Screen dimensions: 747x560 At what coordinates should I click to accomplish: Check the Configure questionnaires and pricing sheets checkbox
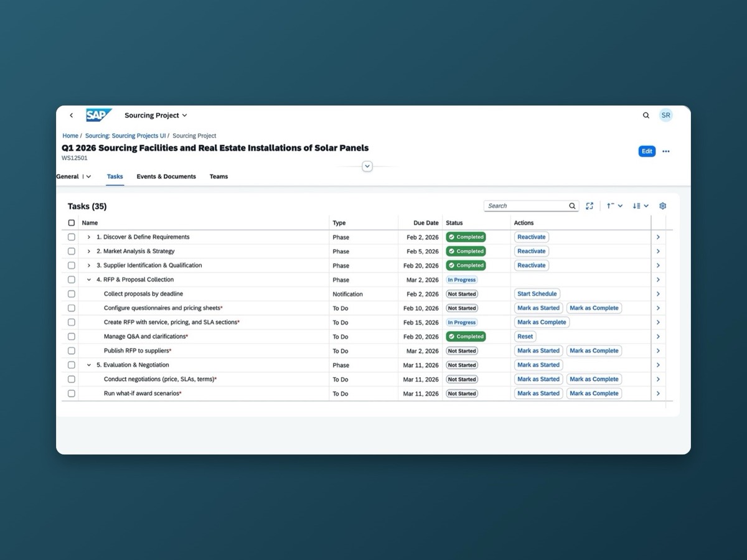click(x=72, y=308)
